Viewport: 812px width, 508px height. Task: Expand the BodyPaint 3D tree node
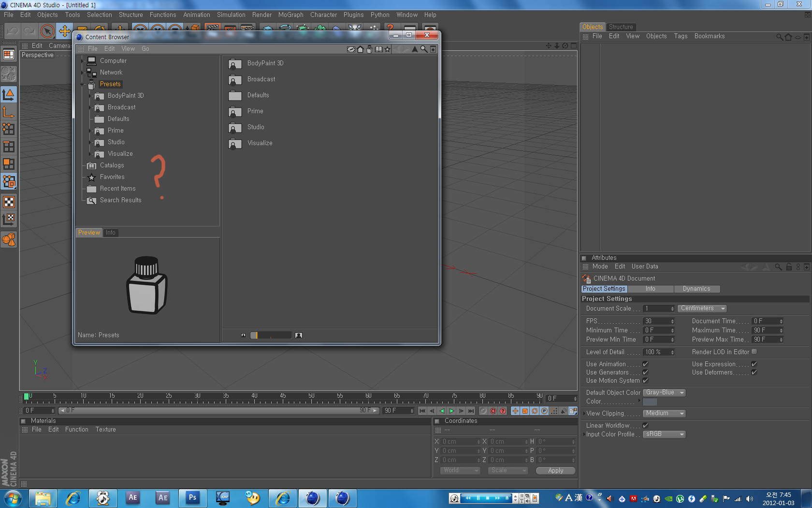(x=90, y=96)
